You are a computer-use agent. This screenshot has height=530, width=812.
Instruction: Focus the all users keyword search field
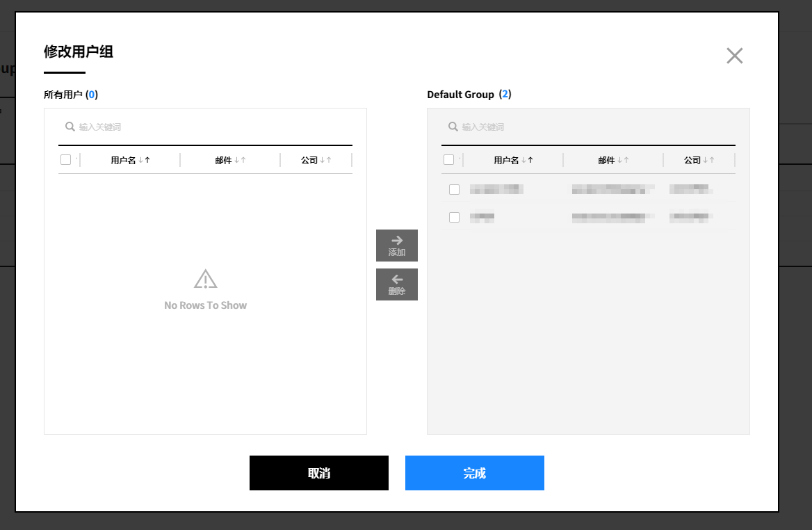coord(209,127)
